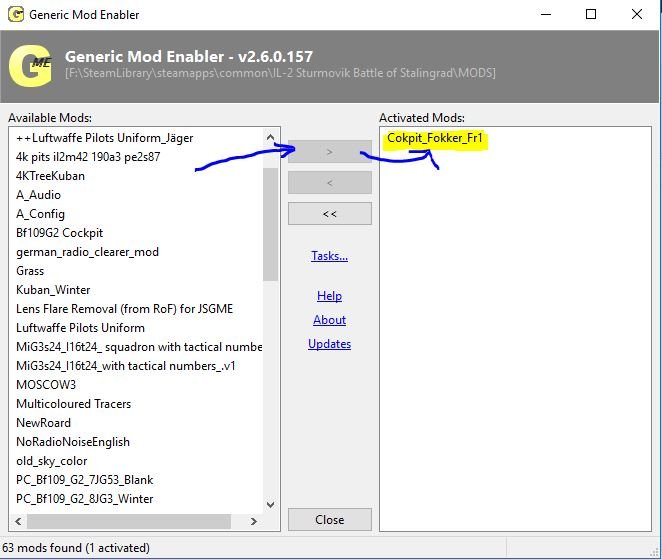Select PC_Bf109_G2_8JG3_Winter mod
This screenshot has width=662, height=559.
point(84,499)
